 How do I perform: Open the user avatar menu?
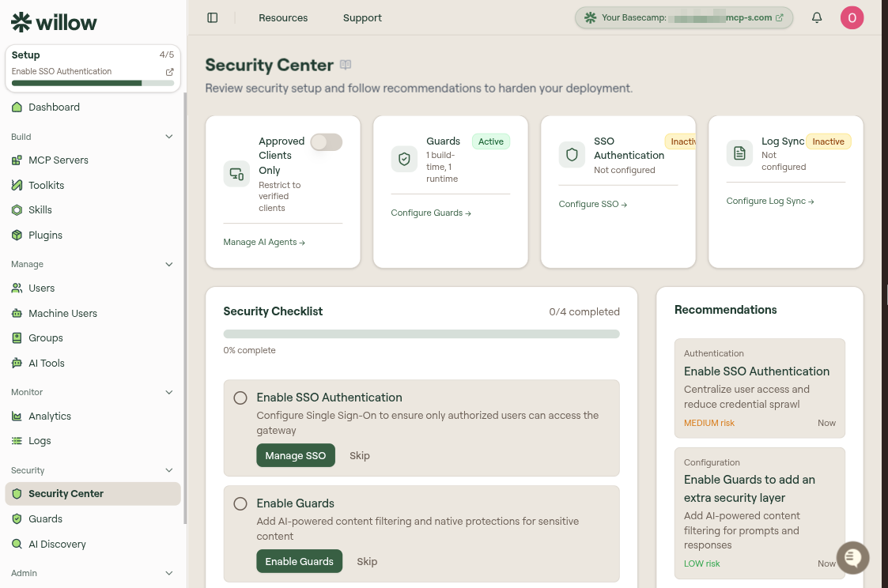(x=852, y=17)
